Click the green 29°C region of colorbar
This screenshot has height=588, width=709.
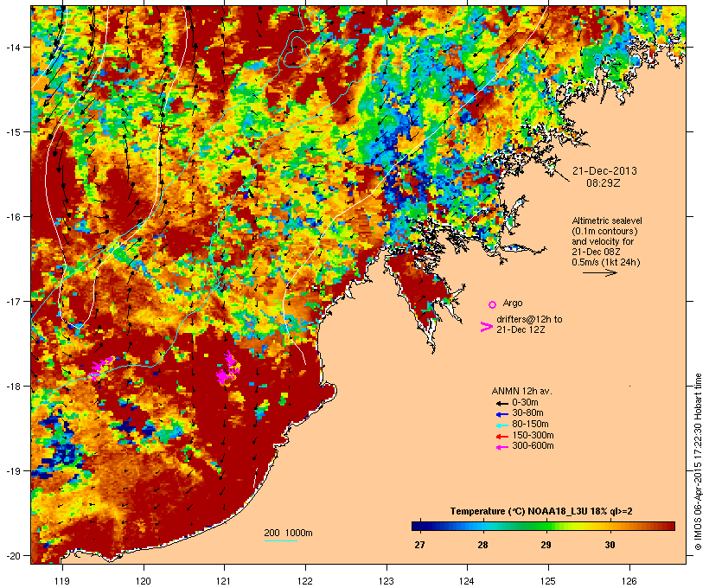(x=546, y=526)
